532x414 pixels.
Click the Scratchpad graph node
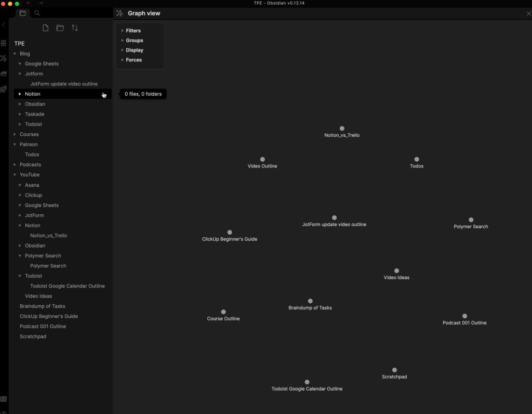pyautogui.click(x=394, y=370)
